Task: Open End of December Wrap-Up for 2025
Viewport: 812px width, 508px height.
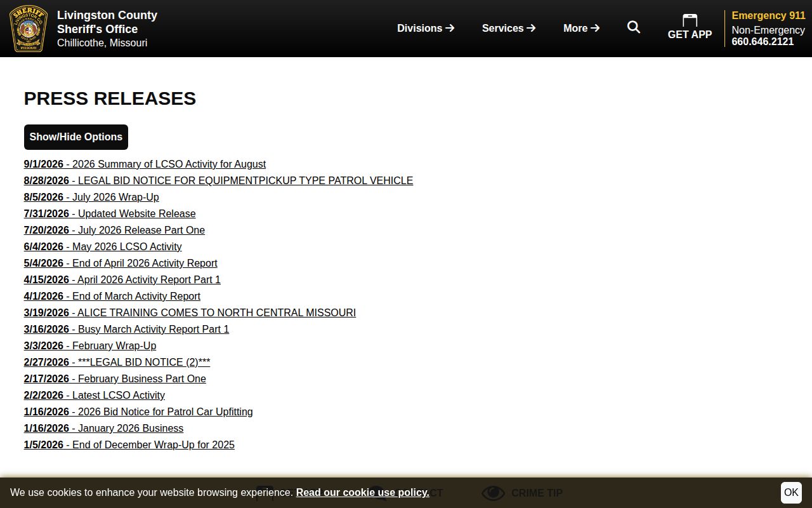Action: coord(129,444)
